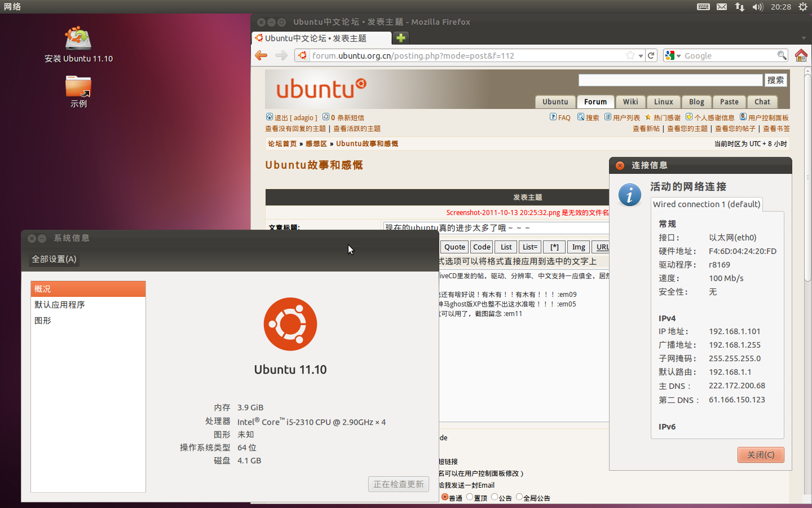Screen dimensions: 812x508
Task: Switch to the Blog nav tab
Action: 696,102
